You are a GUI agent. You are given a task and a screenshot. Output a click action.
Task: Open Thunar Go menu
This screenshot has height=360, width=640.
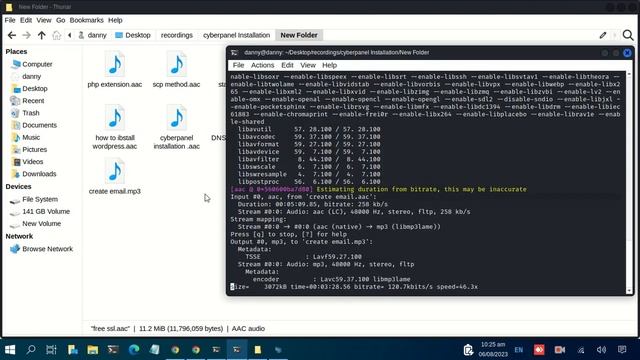click(x=60, y=20)
